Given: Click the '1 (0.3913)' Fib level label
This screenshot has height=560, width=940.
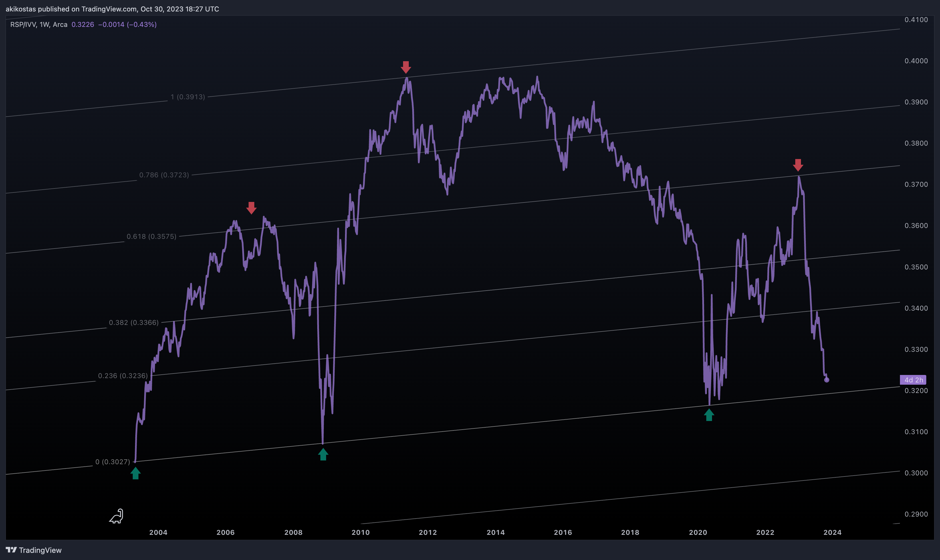Looking at the screenshot, I should tap(188, 97).
